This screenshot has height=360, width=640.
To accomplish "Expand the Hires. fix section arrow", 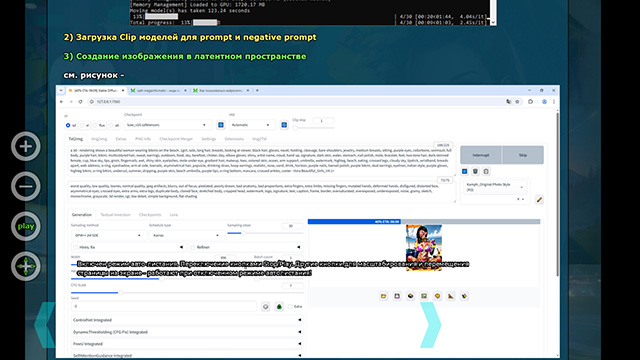I will (181, 247).
